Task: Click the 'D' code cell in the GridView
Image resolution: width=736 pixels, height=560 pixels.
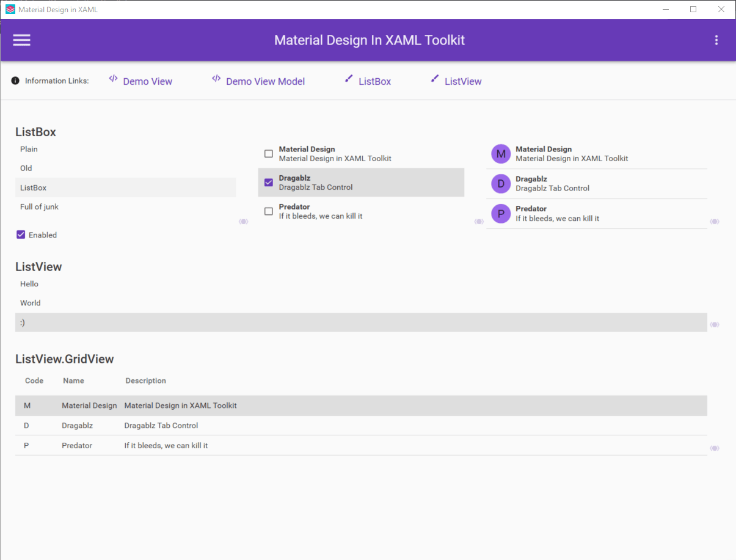Action: (26, 426)
